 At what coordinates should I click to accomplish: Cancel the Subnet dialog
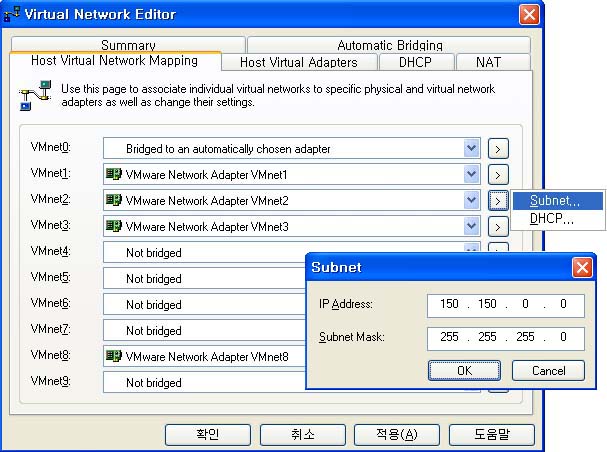pyautogui.click(x=548, y=370)
